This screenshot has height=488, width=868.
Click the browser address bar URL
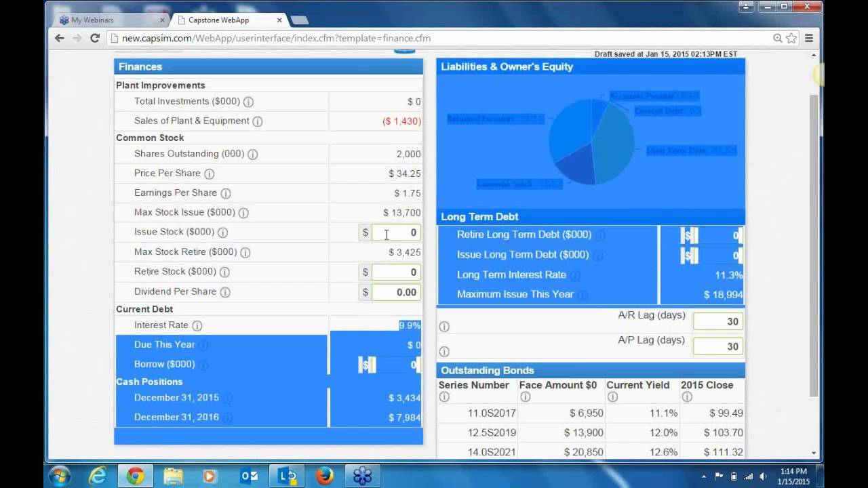tap(276, 38)
